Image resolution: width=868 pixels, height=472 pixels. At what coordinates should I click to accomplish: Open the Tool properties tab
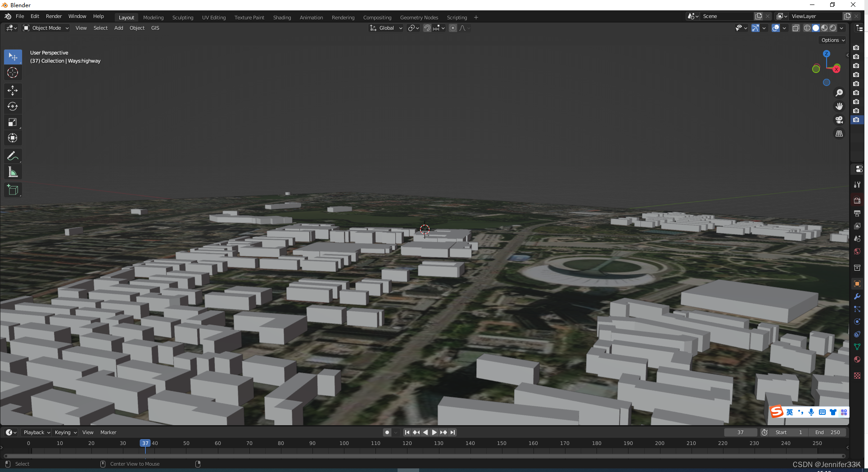point(857,185)
